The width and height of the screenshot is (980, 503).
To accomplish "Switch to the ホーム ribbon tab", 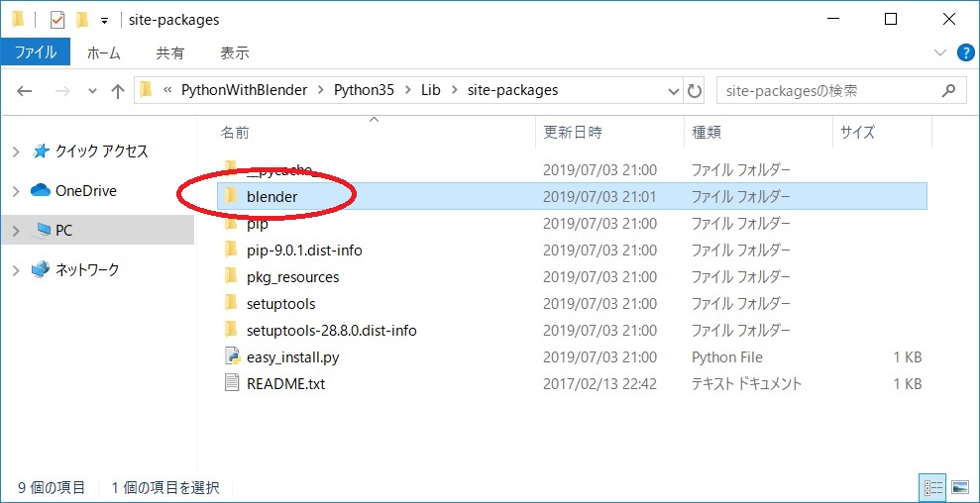I will pos(104,53).
